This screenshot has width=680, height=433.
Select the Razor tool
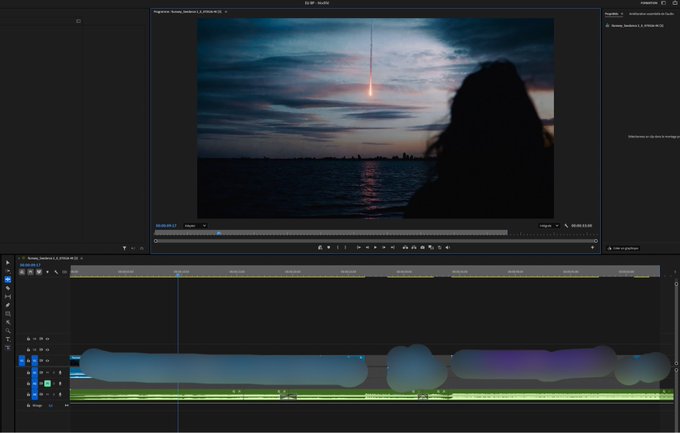click(x=8, y=288)
